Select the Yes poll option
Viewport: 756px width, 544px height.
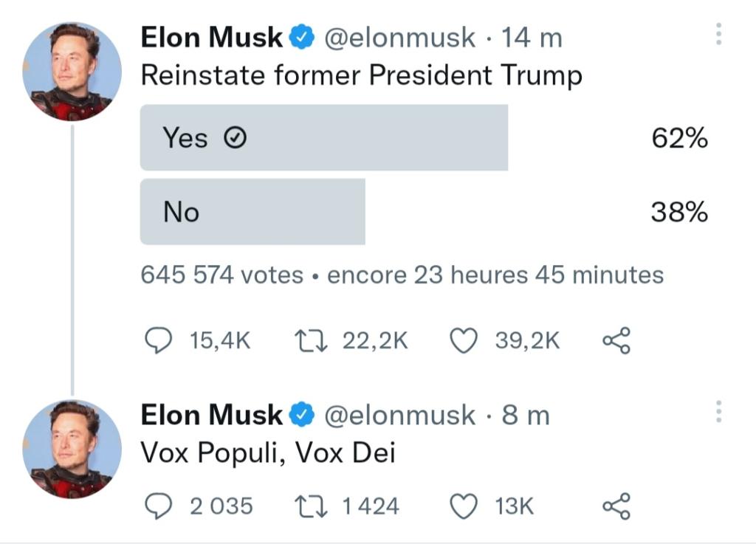coord(324,138)
